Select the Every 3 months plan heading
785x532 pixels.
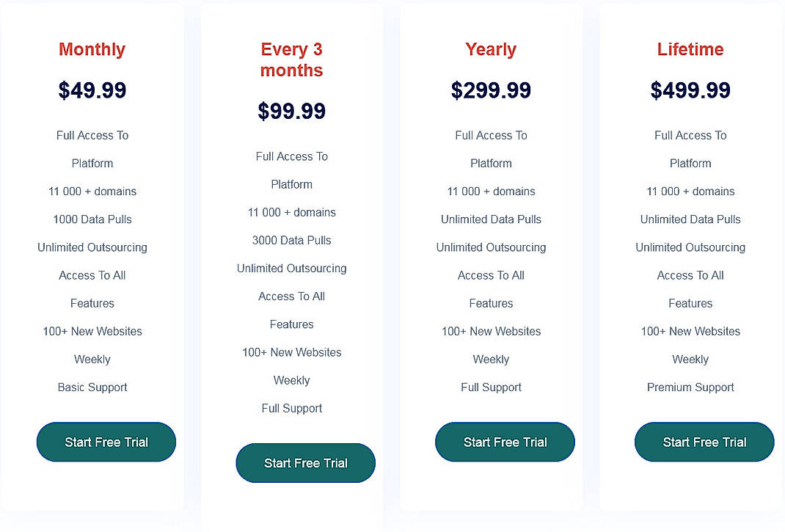point(291,59)
